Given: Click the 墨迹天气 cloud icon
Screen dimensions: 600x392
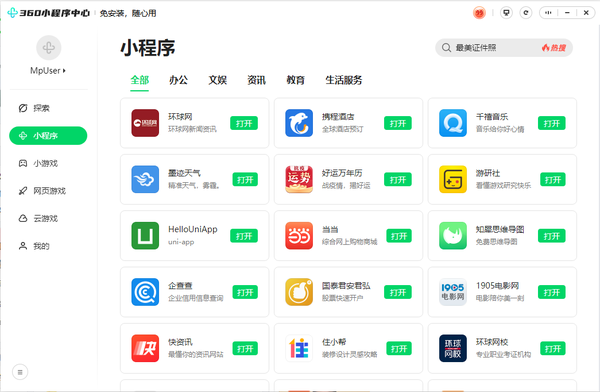Looking at the screenshot, I should click(145, 179).
